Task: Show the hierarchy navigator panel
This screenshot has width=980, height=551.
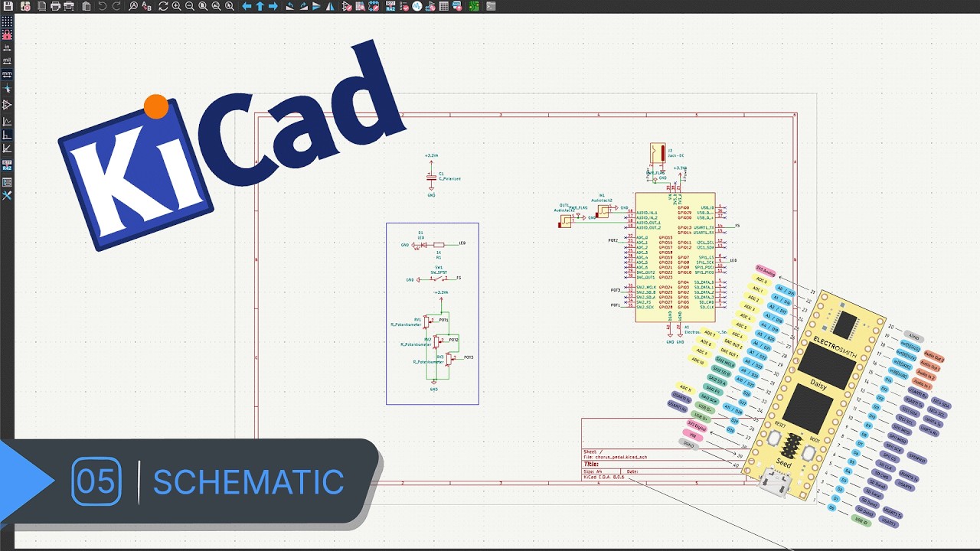Action: pos(7,182)
